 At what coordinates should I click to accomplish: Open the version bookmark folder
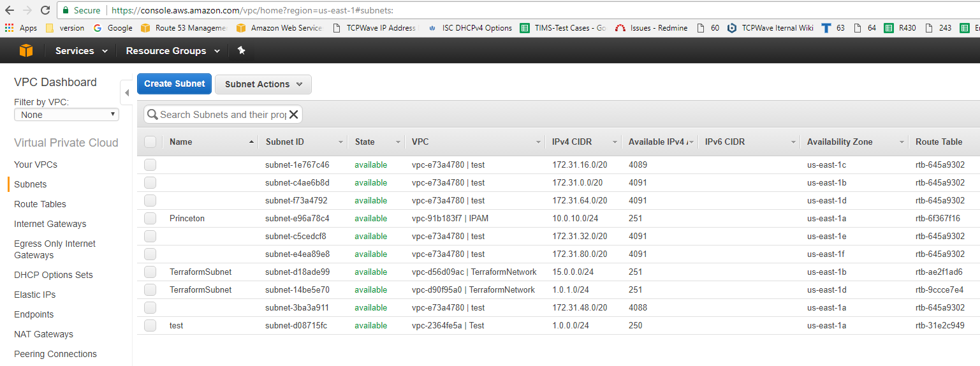65,28
